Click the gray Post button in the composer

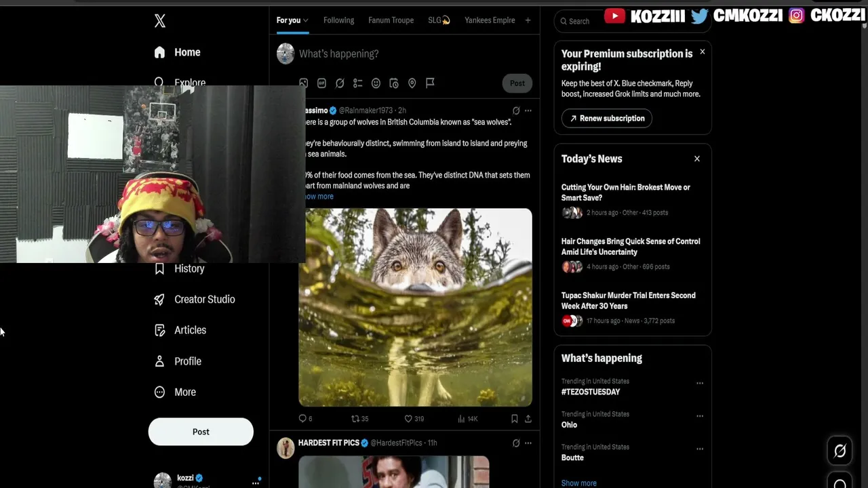[x=517, y=83]
